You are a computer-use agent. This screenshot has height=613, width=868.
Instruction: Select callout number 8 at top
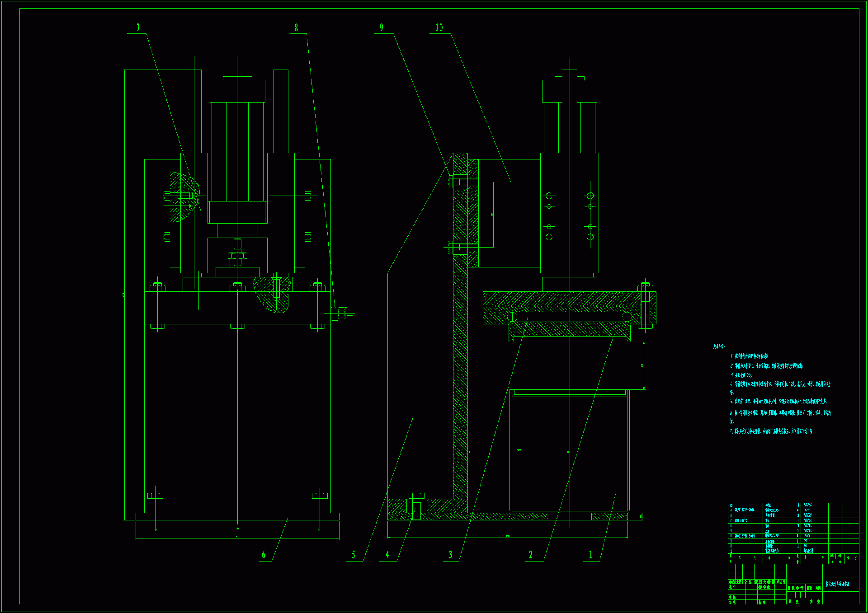coord(296,28)
